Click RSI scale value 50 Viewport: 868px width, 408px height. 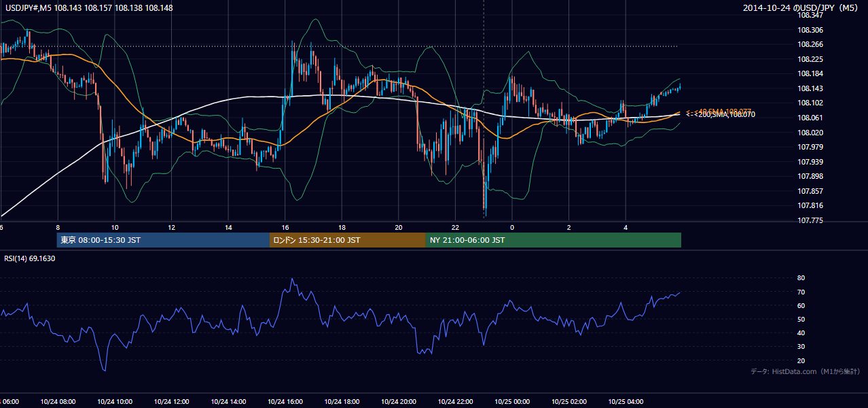click(x=801, y=319)
